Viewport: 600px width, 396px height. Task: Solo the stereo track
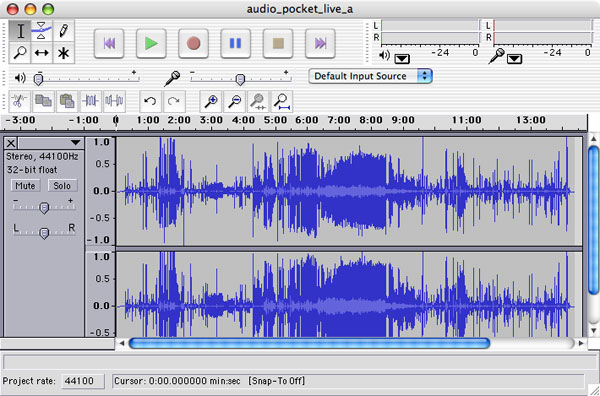(62, 186)
